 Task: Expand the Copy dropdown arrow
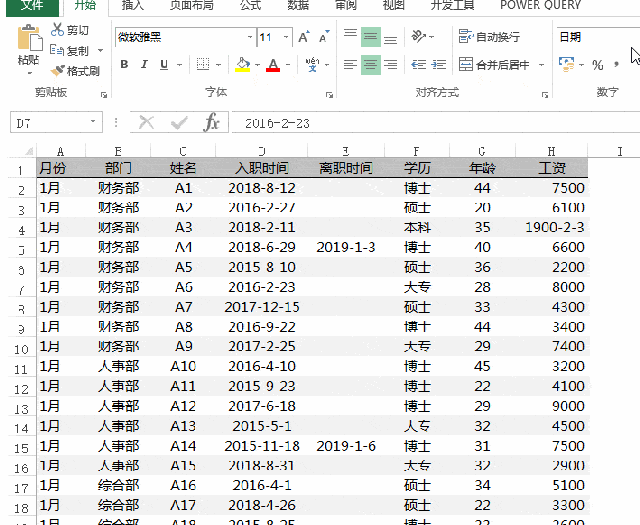click(100, 51)
